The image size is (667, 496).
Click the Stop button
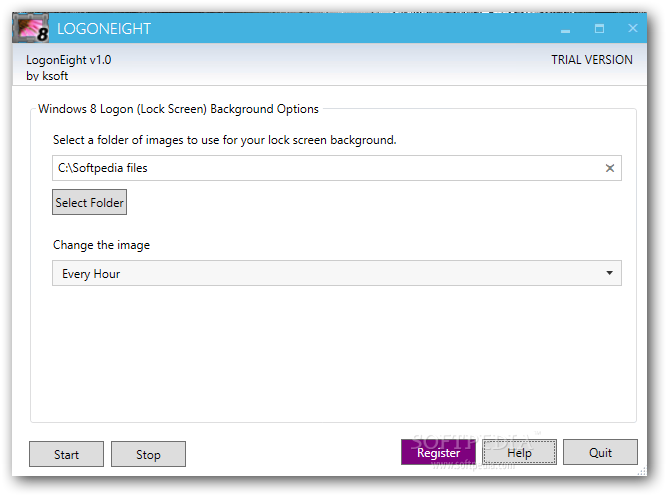point(148,454)
